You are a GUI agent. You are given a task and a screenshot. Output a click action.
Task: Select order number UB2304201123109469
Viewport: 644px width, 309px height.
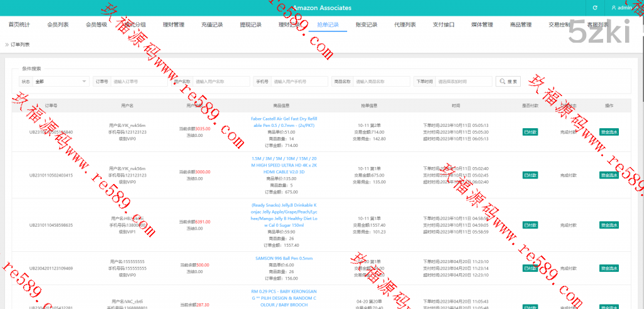(51, 268)
